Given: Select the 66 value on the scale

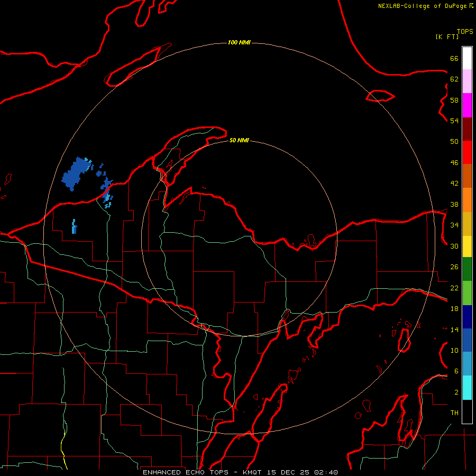Looking at the screenshot, I should [x=454, y=59].
